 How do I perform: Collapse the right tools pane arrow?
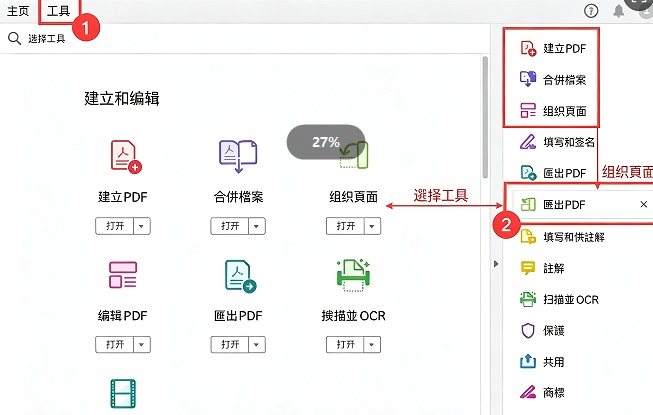(x=496, y=264)
